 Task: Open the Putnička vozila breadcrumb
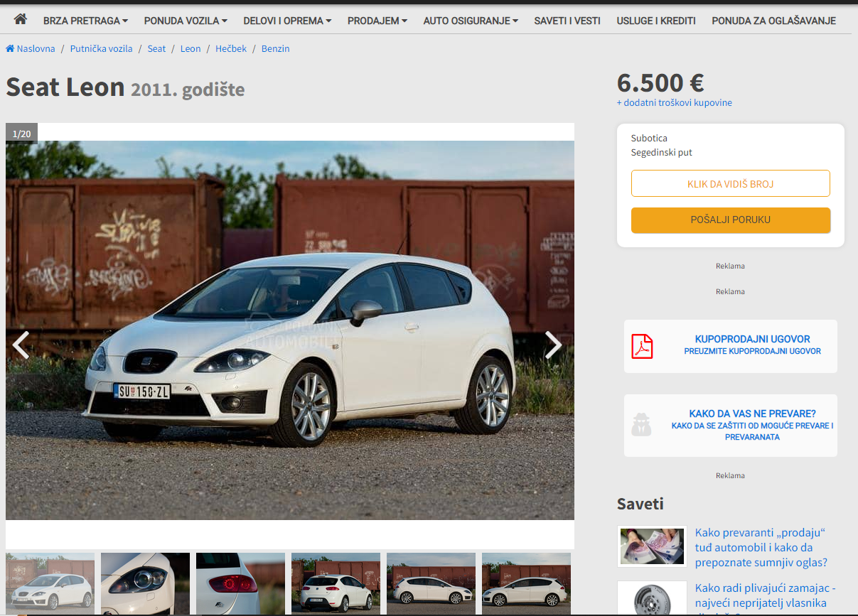101,48
